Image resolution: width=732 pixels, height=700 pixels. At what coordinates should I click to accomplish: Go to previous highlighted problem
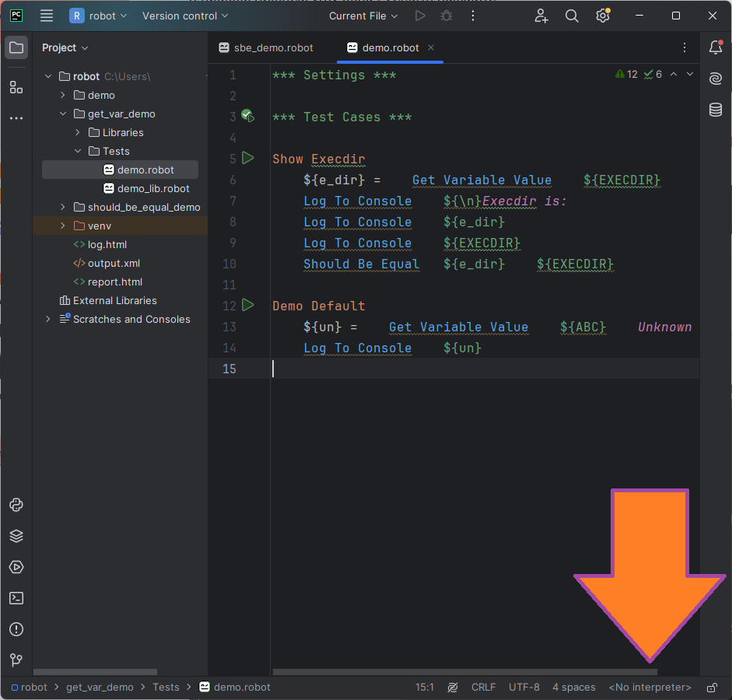point(674,74)
